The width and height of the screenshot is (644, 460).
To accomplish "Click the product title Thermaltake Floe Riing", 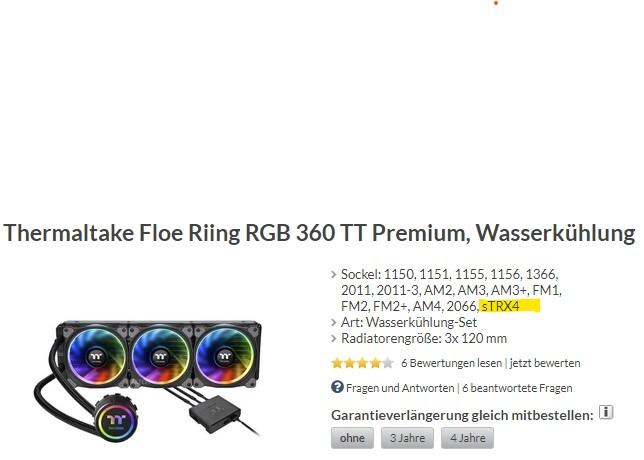I will click(319, 233).
